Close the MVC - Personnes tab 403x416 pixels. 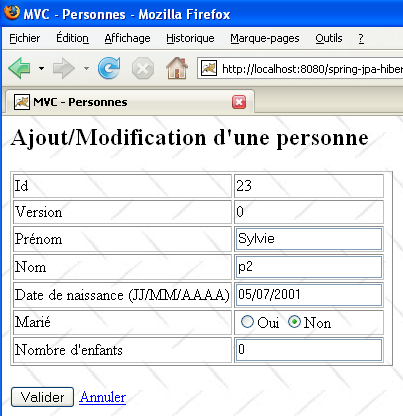tap(239, 102)
